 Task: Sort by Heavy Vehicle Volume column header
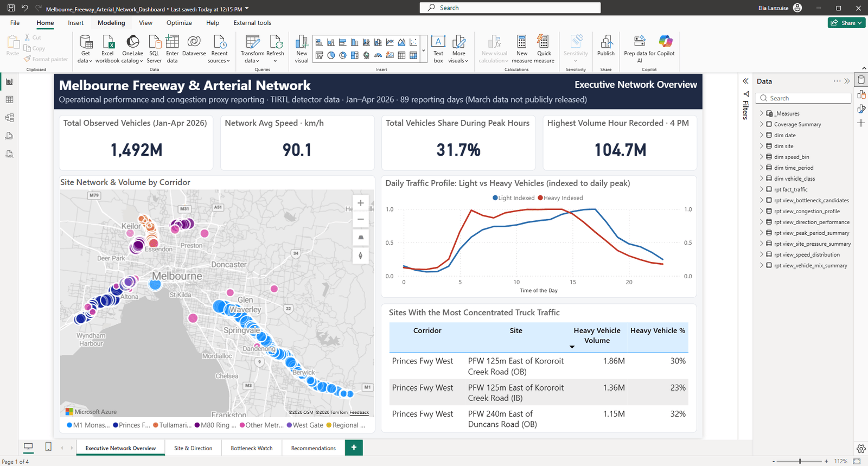(x=597, y=335)
